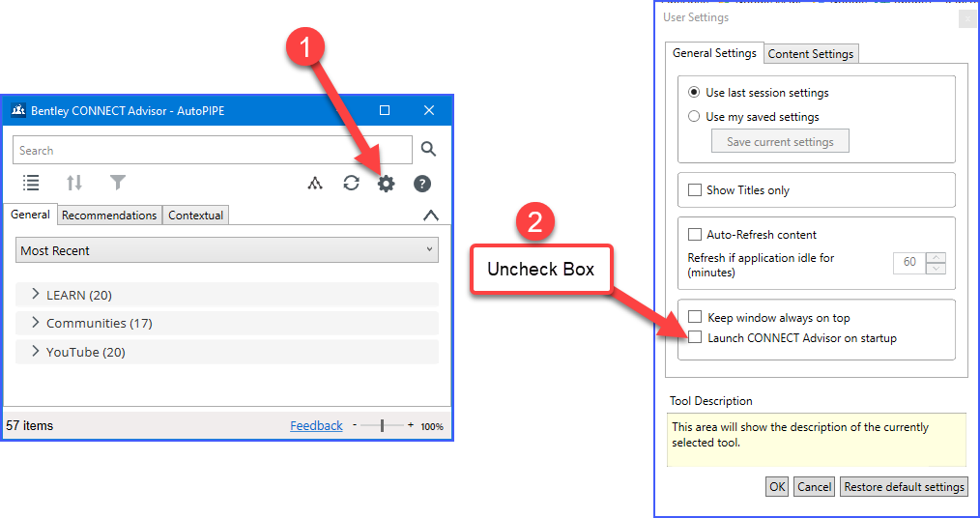Expand the LEARN (20) group
The width and height of the screenshot is (980, 518).
227,295
